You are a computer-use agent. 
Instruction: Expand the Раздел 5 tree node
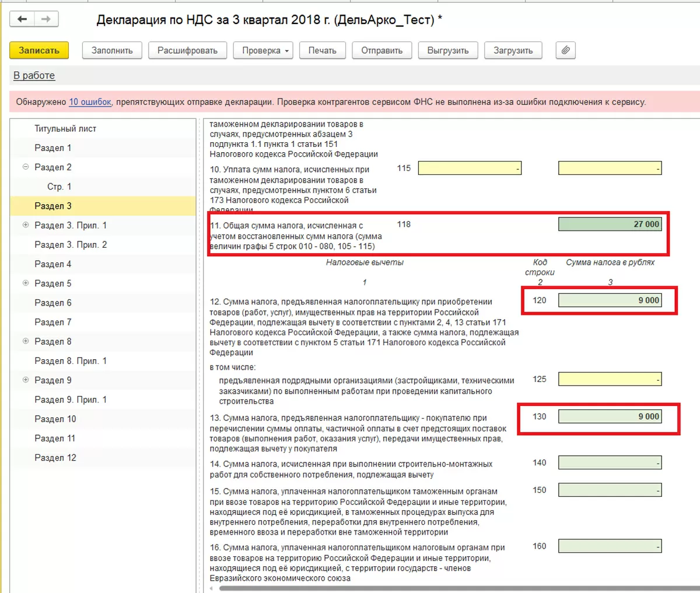coord(25,283)
